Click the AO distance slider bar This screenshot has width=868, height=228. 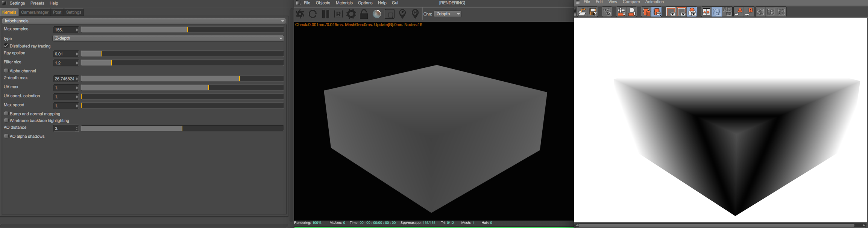[x=182, y=128]
